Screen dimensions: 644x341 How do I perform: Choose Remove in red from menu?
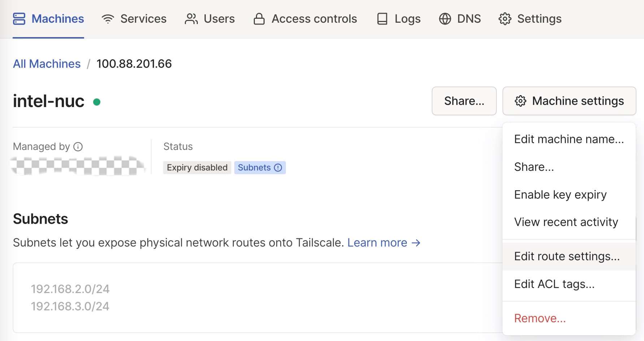point(569,318)
